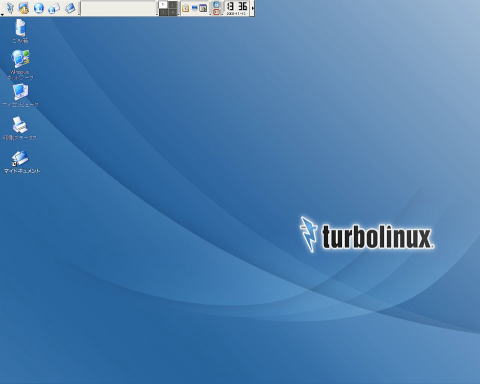Open the Turbolinux lightning-bolt start menu
This screenshot has width=480, height=384.
pyautogui.click(x=10, y=8)
